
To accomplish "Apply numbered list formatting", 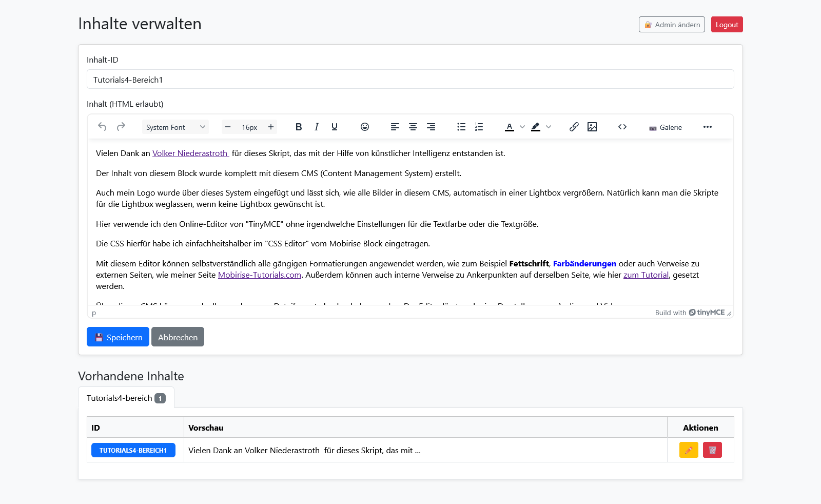I will (479, 127).
